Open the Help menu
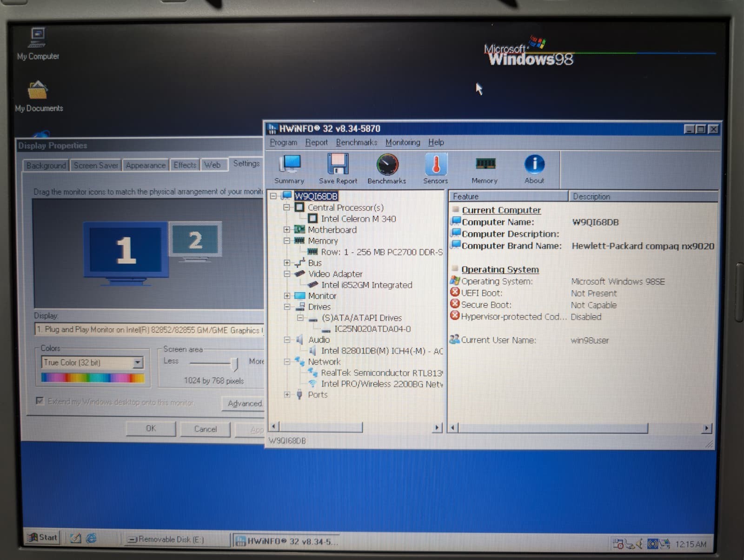Image resolution: width=744 pixels, height=560 pixels. (x=436, y=142)
